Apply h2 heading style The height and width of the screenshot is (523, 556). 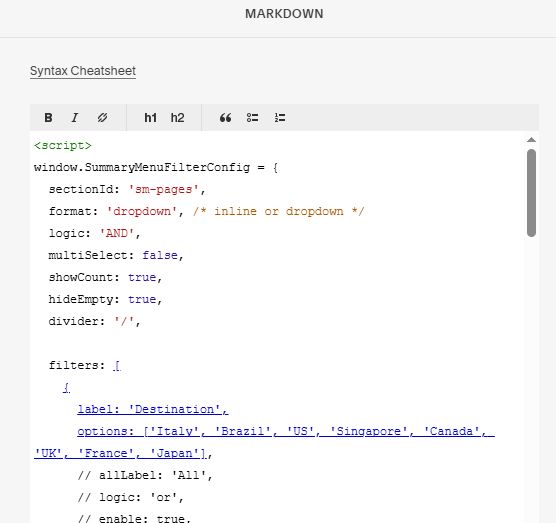[177, 118]
